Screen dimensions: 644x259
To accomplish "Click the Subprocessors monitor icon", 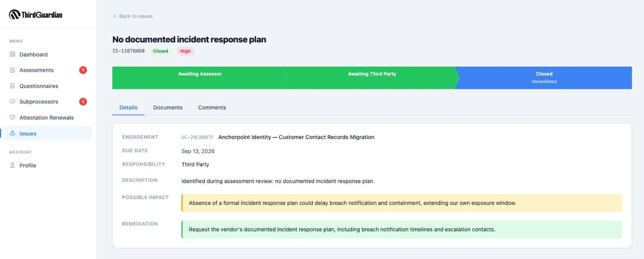I will tap(13, 102).
